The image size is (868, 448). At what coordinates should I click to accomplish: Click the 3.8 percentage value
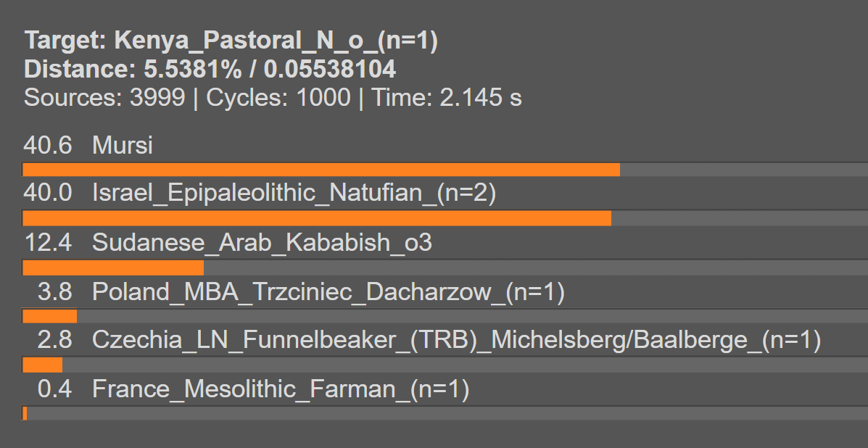54,291
